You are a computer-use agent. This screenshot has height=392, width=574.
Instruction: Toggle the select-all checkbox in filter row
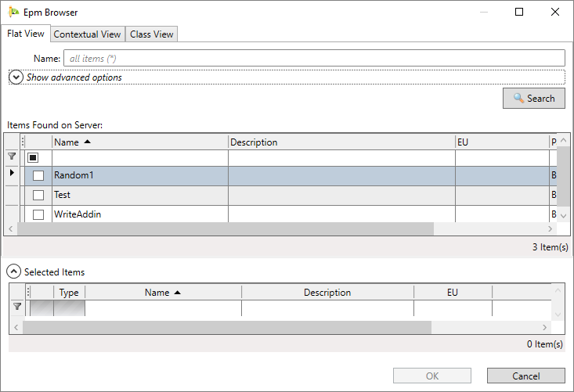click(x=33, y=157)
